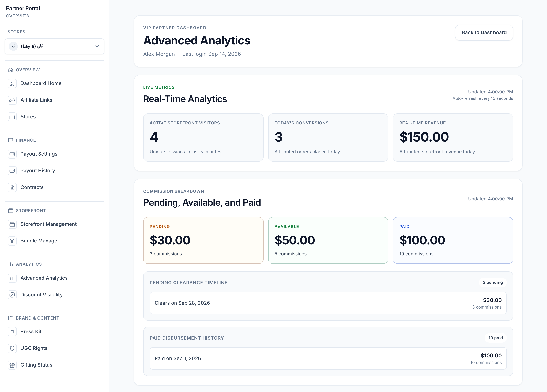Click the Contracts document icon
Screen dimensions: 547x392
(12, 187)
